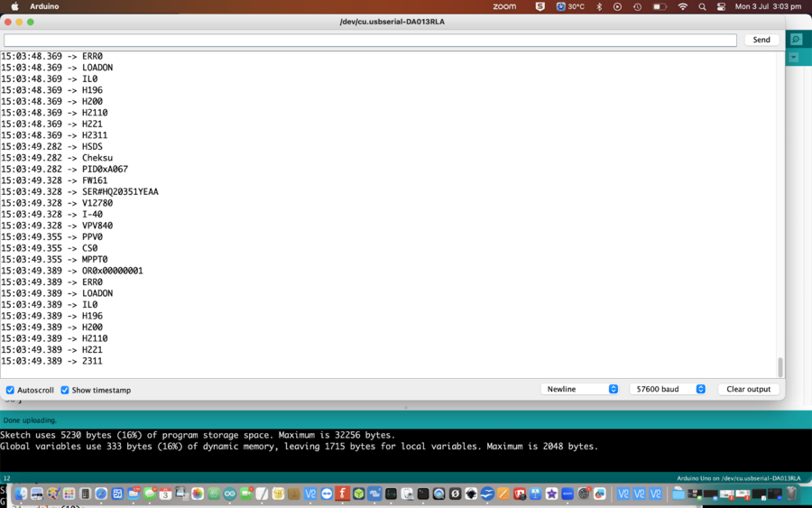Click the serial message input field
Screen dimensions: 812x508
(x=370, y=40)
